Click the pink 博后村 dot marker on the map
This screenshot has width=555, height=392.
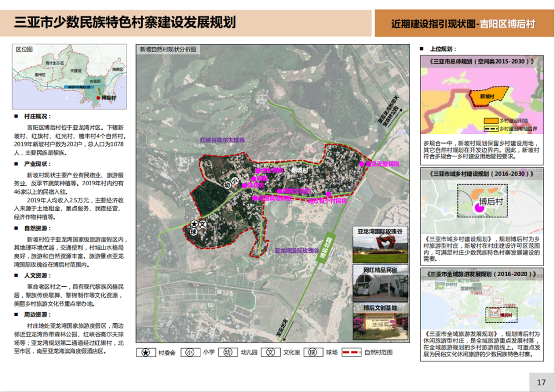tap(479, 208)
